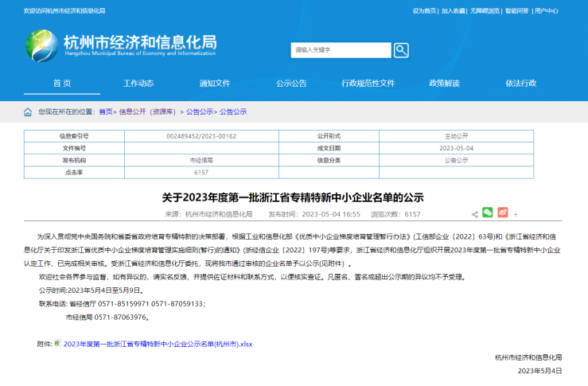Screen dimensions: 588x386
Task: Open 用户中心 link at top
Action: pos(546,11)
